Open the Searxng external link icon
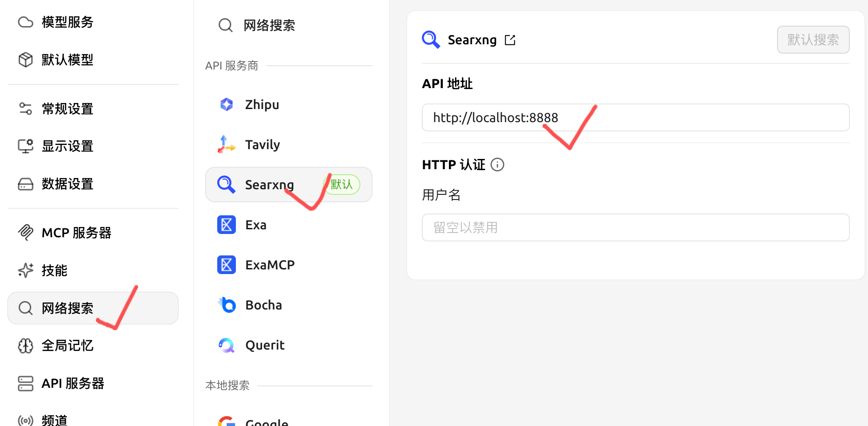Image resolution: width=868 pixels, height=426 pixels. coord(510,40)
